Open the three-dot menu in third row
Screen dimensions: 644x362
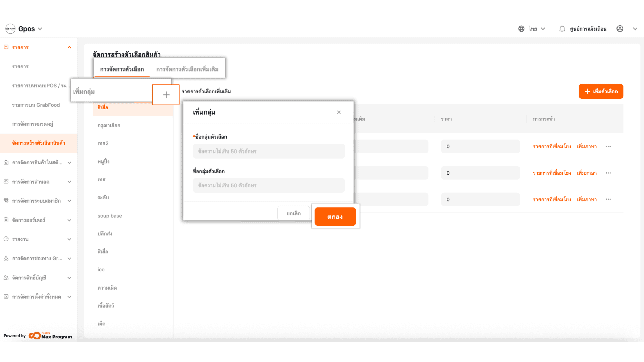[608, 199]
